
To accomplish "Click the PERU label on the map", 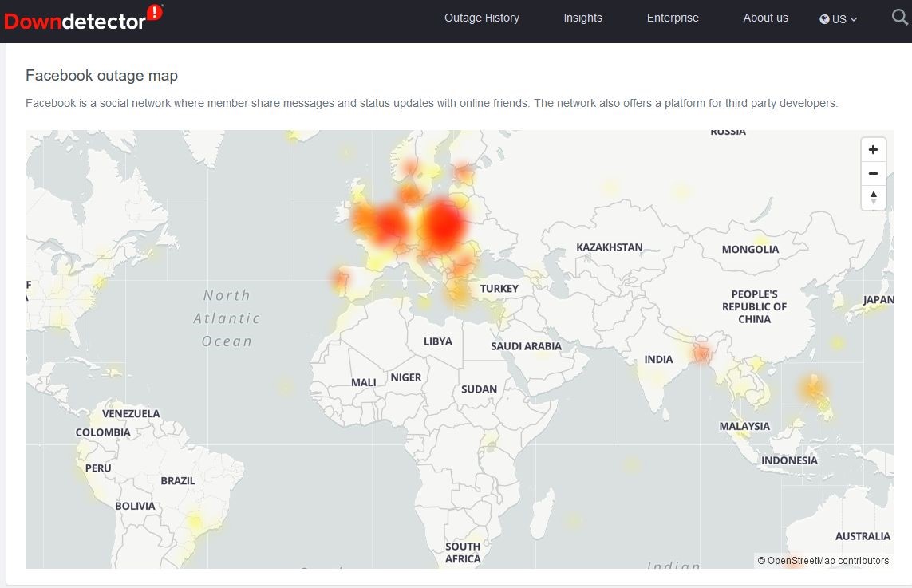I will point(97,468).
